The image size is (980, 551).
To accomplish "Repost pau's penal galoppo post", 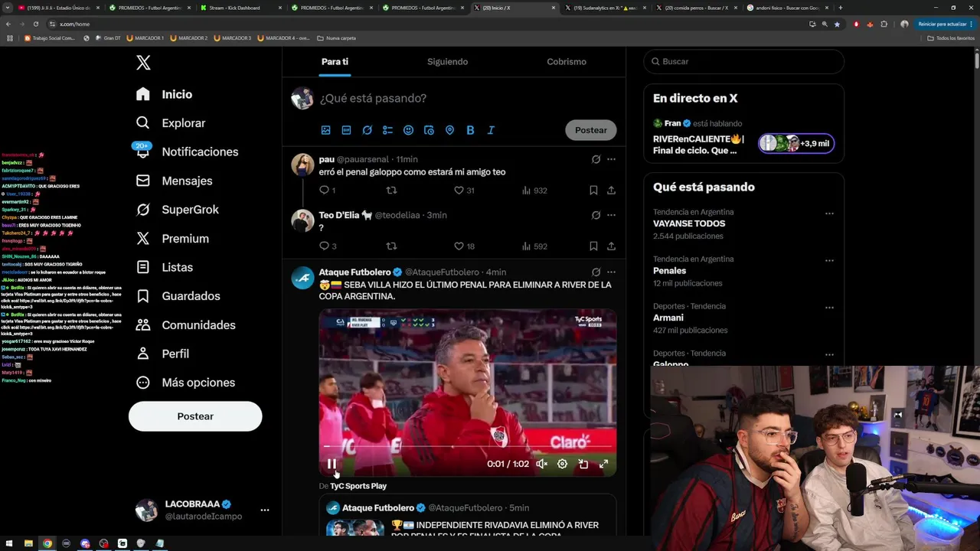I will [x=391, y=191].
